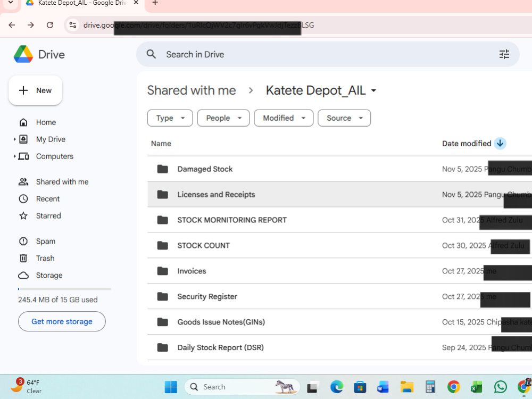Click folder icon beside Invoices
Viewport: 532px width, 399px height.
[162, 271]
